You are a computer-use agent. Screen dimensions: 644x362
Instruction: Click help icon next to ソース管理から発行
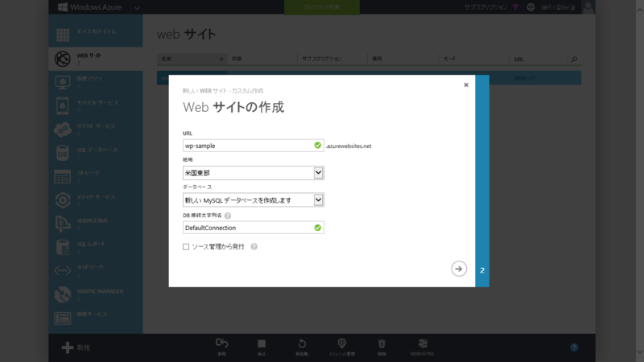pyautogui.click(x=254, y=247)
